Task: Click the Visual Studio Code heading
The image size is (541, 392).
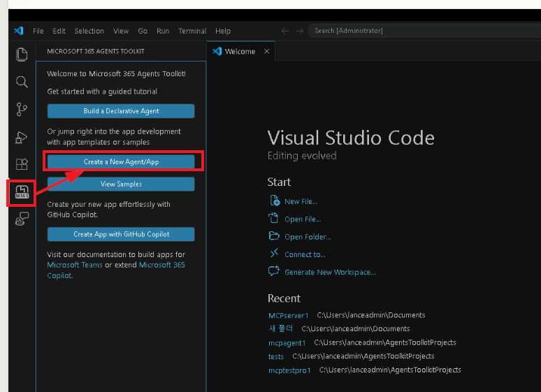Action: click(x=351, y=138)
